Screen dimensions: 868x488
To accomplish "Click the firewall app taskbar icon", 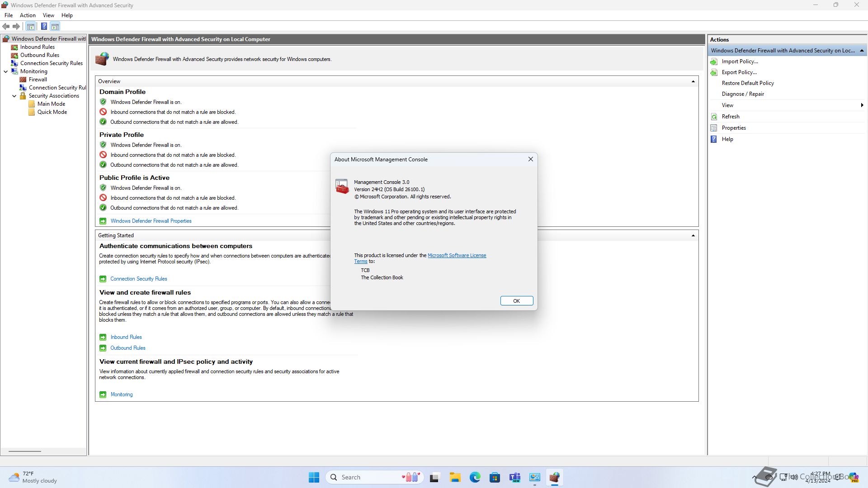I will tap(554, 477).
